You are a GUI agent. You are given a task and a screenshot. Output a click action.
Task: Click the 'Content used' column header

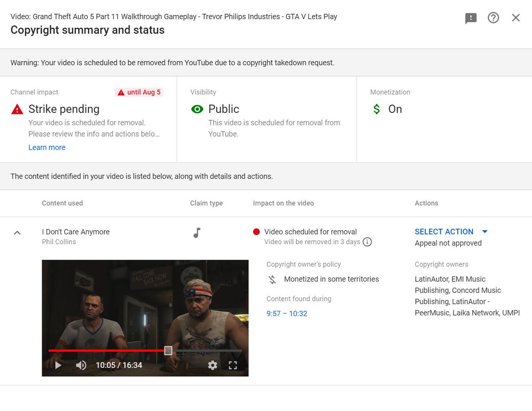coord(63,203)
